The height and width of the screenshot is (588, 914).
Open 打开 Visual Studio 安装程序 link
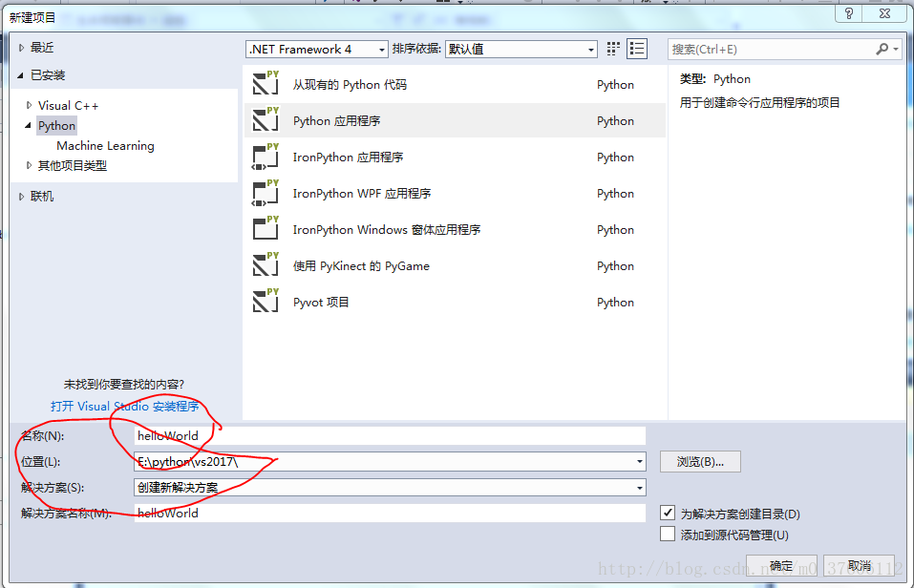[125, 407]
